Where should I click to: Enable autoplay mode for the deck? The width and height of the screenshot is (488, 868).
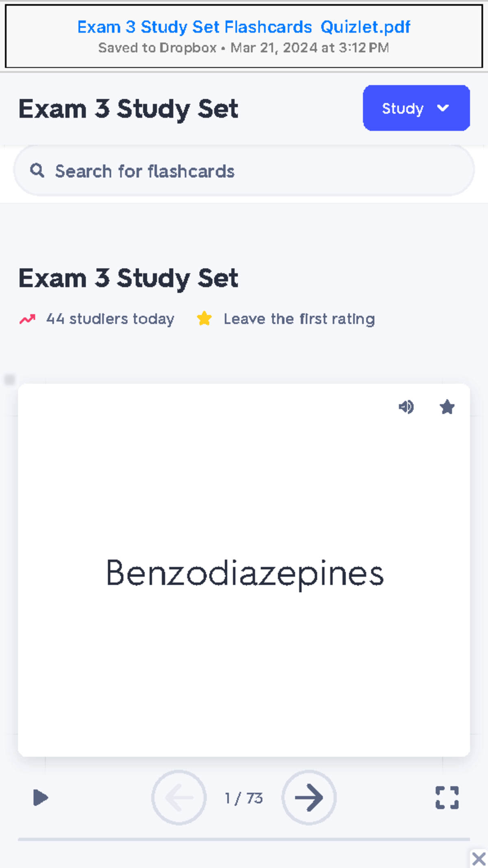tap(41, 798)
